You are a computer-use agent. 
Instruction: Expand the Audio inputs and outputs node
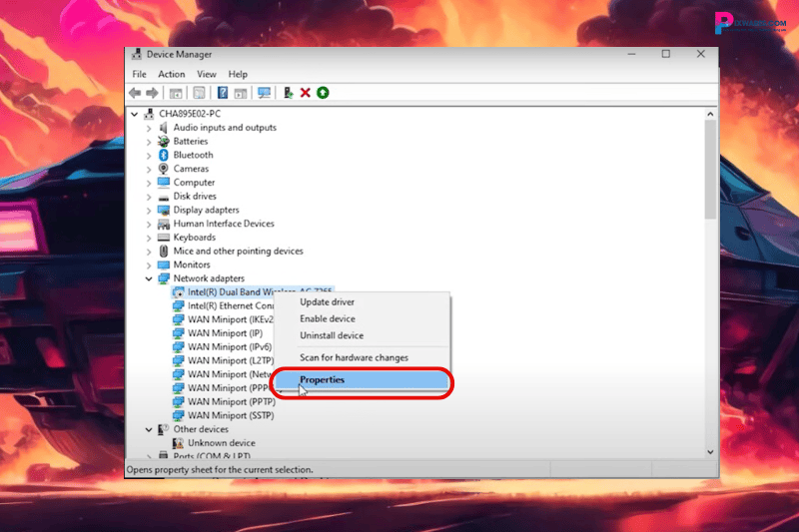tap(149, 128)
